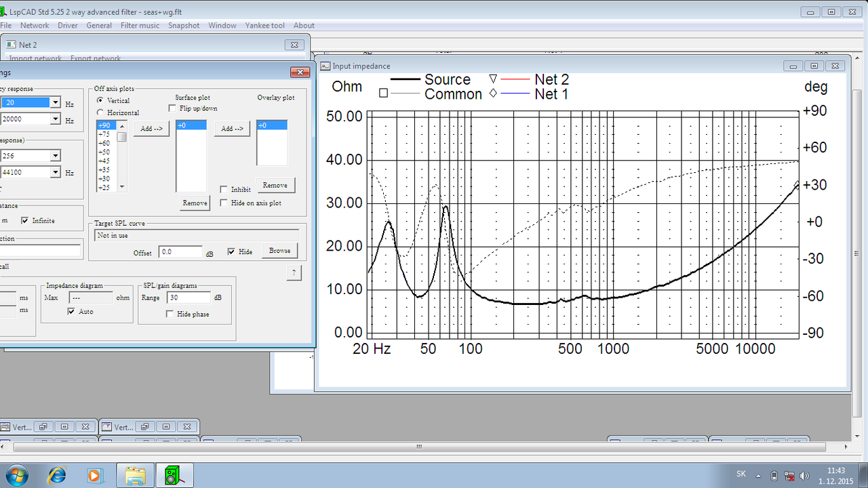This screenshot has height=488, width=868.
Task: Close the settings dialog with the red X
Action: pos(300,73)
